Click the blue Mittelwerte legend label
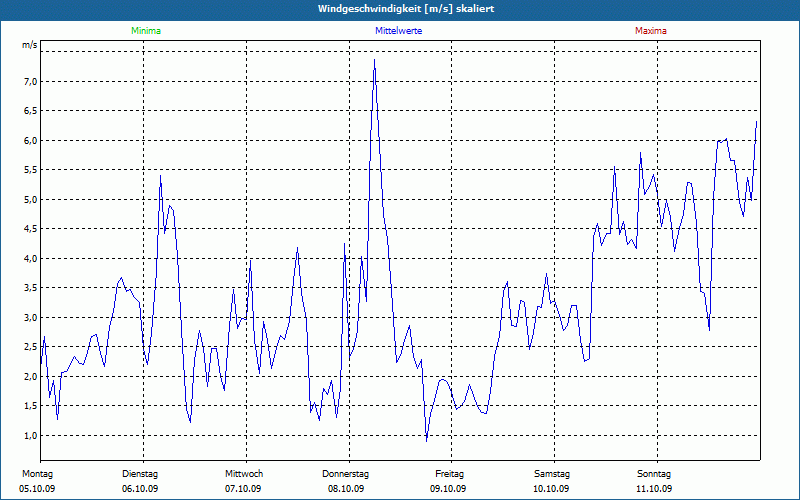The height and width of the screenshot is (500, 800). [398, 31]
